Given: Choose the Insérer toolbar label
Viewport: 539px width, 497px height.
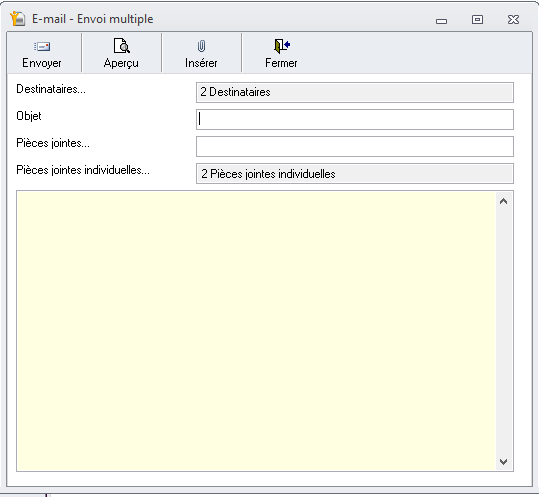Looking at the screenshot, I should click(x=201, y=63).
